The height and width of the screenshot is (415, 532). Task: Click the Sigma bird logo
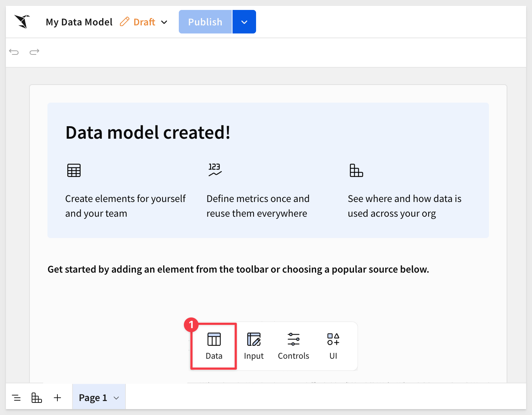[x=22, y=22]
